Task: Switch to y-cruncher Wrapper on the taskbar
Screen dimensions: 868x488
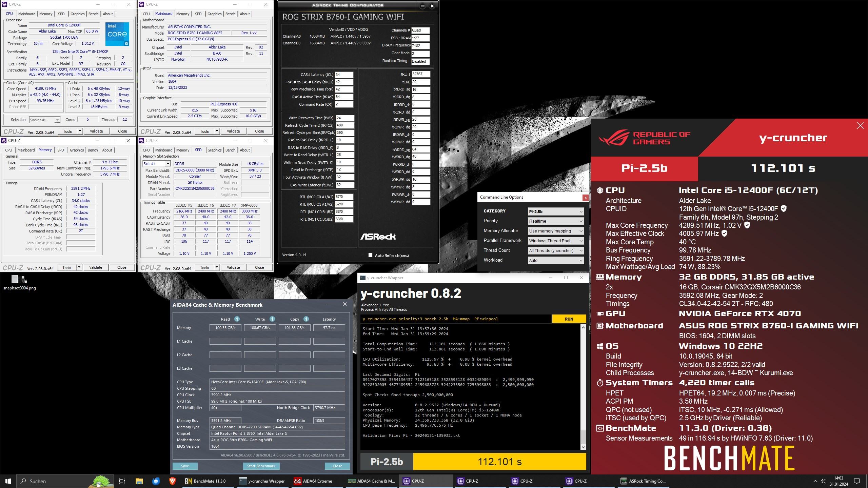Action: (262, 481)
